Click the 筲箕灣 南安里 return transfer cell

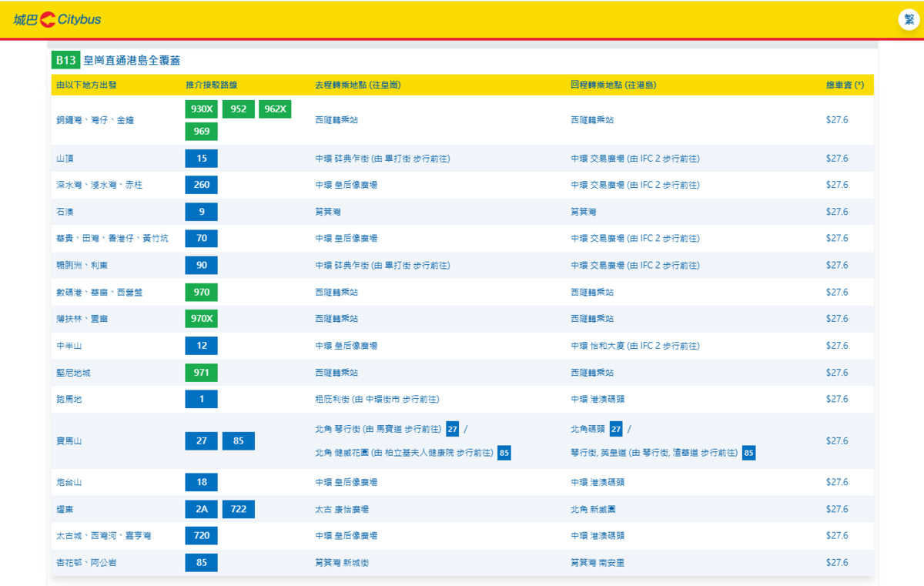click(598, 563)
